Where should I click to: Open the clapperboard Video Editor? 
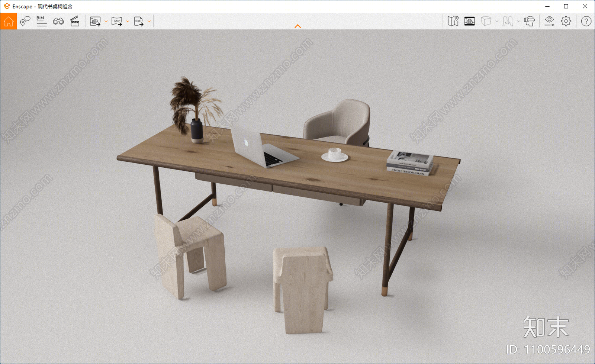point(75,21)
